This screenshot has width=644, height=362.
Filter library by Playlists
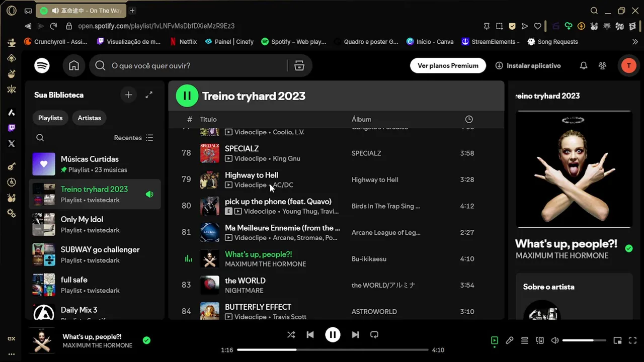point(50,118)
